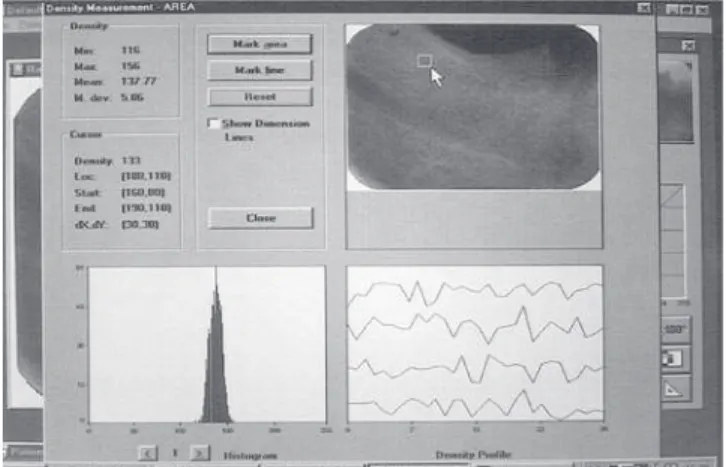Click the Density Profile label below the chart
Image resolution: width=726 pixels, height=467 pixels.
tap(473, 455)
